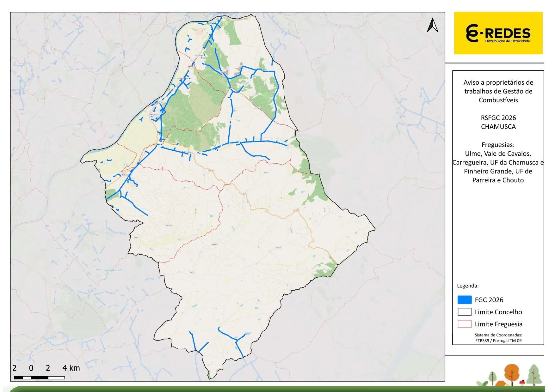Viewport: 555px width, 392px height.
Task: Click the 'RSFGC 2026' title text
Action: coord(498,118)
